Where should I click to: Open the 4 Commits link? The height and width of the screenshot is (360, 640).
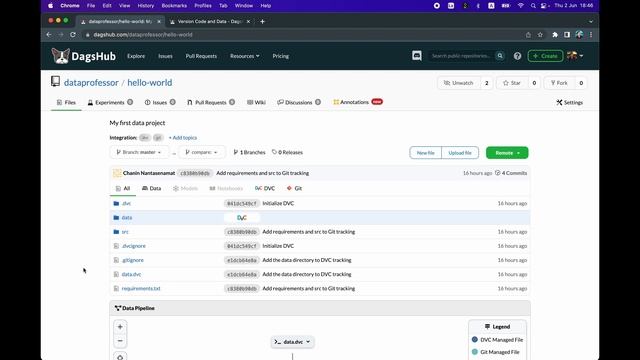[x=511, y=173]
